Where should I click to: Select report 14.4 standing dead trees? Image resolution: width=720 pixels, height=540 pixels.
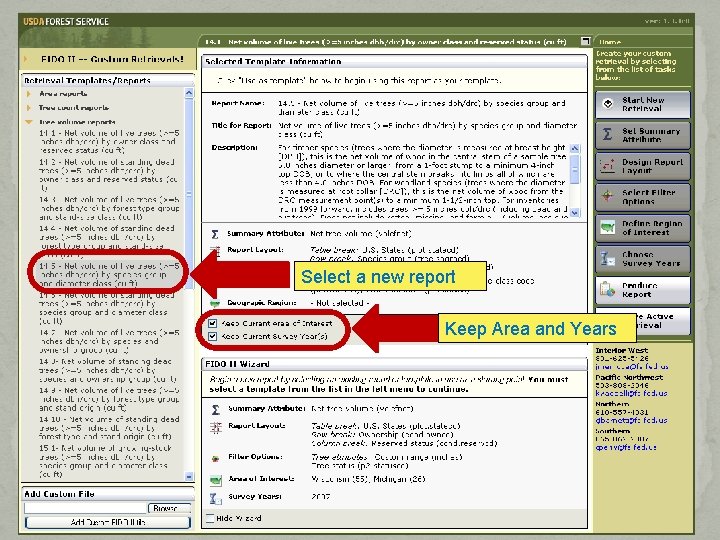click(x=107, y=241)
